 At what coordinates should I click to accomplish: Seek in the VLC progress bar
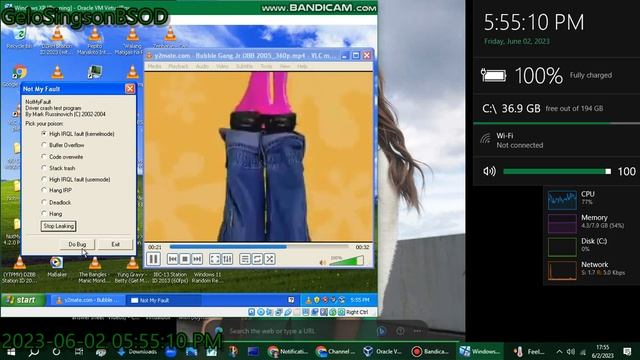tap(259, 247)
